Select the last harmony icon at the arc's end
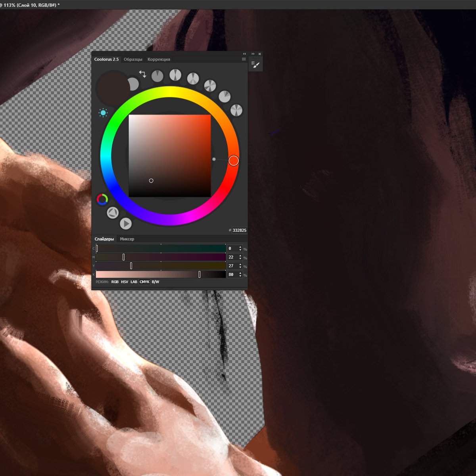Screen dimensions: 476x476 [x=236, y=110]
